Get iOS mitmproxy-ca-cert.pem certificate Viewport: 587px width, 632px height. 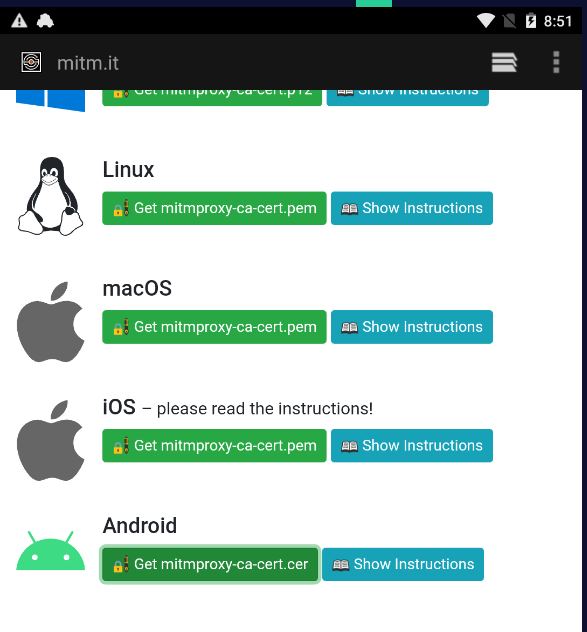coord(214,445)
